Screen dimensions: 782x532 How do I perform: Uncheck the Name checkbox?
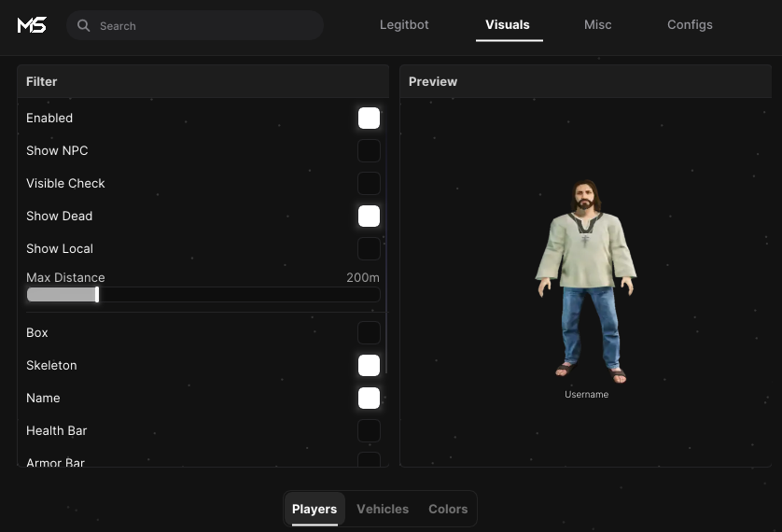[369, 398]
